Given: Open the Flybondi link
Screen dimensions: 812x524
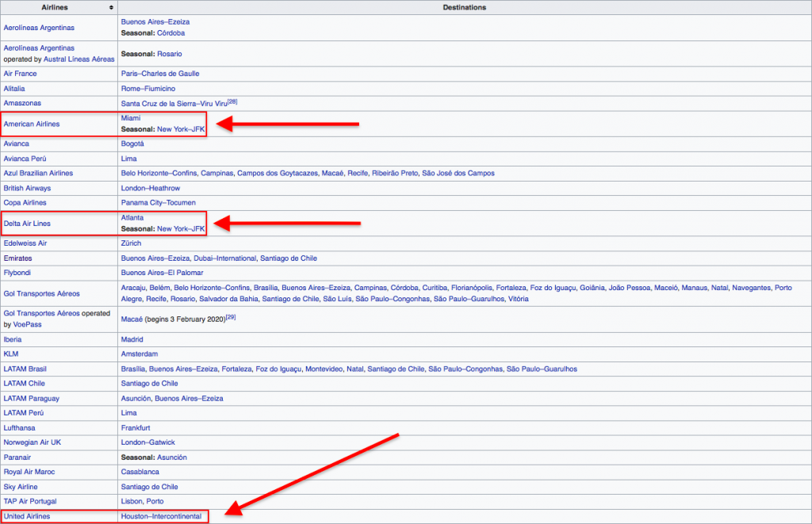Looking at the screenshot, I should (17, 273).
